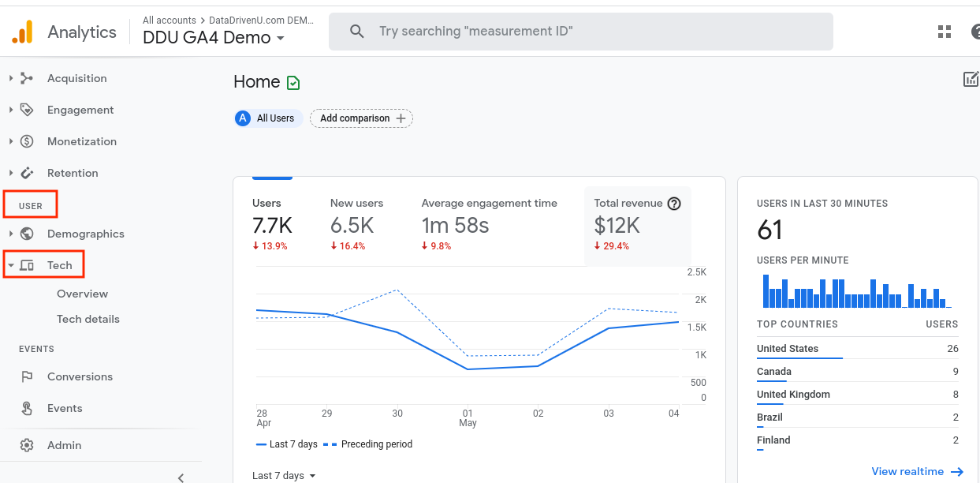Expand the Engagement section arrow
The height and width of the screenshot is (483, 980).
[11, 110]
